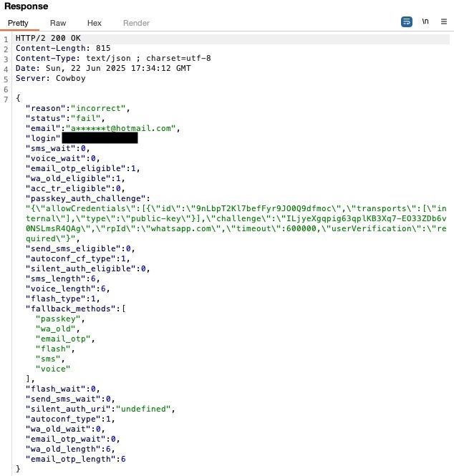Click the "Content-Length: 815" header line
This screenshot has width=454, height=476.
(63, 48)
